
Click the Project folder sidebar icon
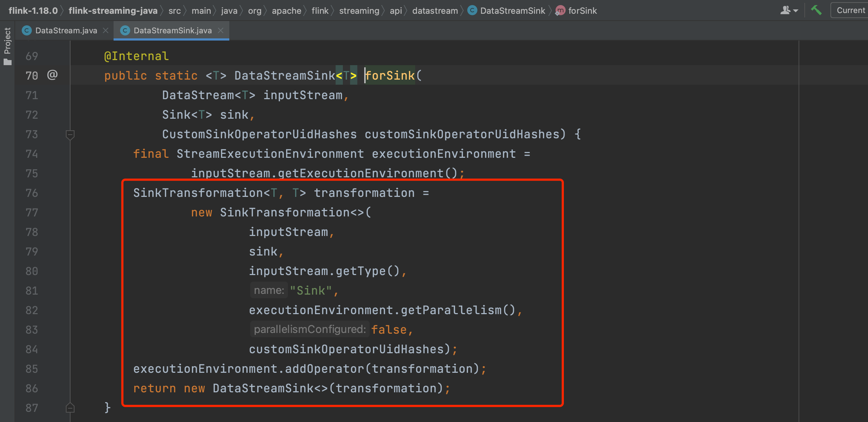8,62
